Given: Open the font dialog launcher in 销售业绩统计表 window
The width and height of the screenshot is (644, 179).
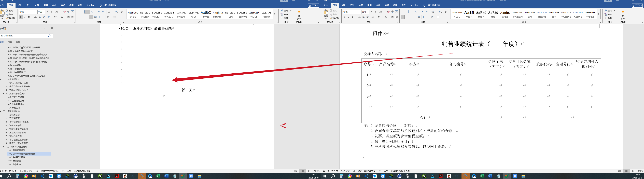Looking at the screenshot, I should click(x=398, y=22).
